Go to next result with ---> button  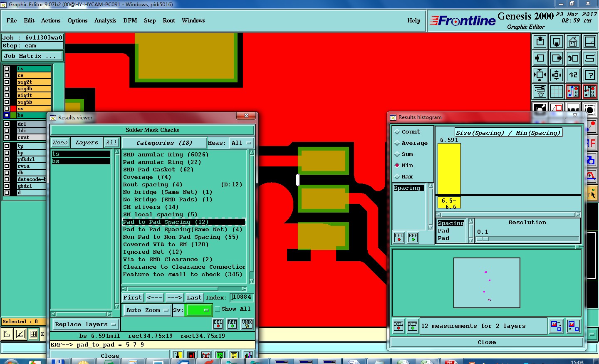pyautogui.click(x=174, y=298)
